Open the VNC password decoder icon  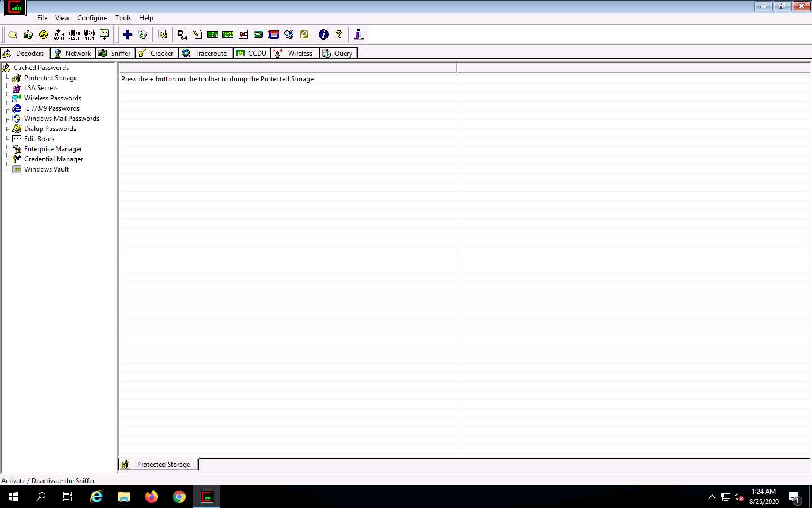[243, 35]
